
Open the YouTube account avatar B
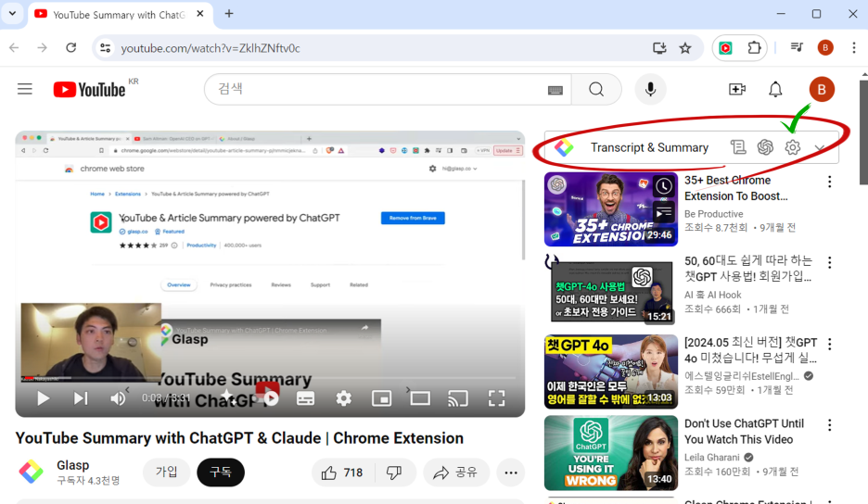(822, 90)
